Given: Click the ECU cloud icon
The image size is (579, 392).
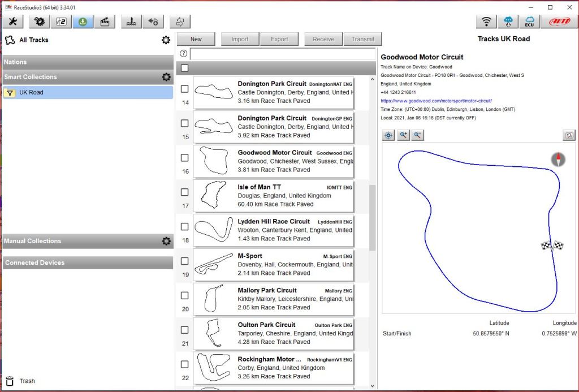Looking at the screenshot, I should (529, 21).
